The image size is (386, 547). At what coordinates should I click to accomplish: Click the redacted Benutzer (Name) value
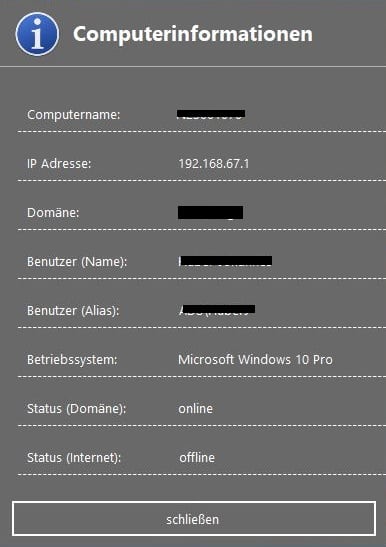click(x=225, y=261)
